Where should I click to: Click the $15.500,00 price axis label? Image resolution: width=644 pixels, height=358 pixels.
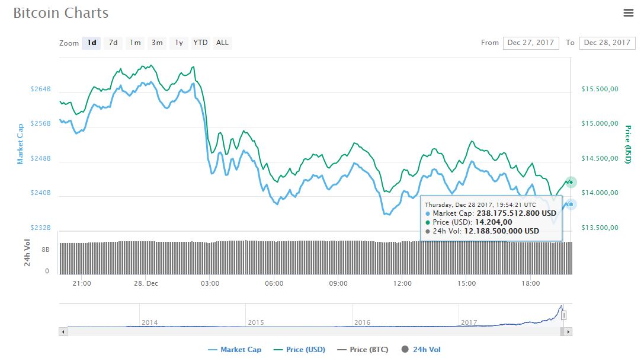[x=600, y=89]
